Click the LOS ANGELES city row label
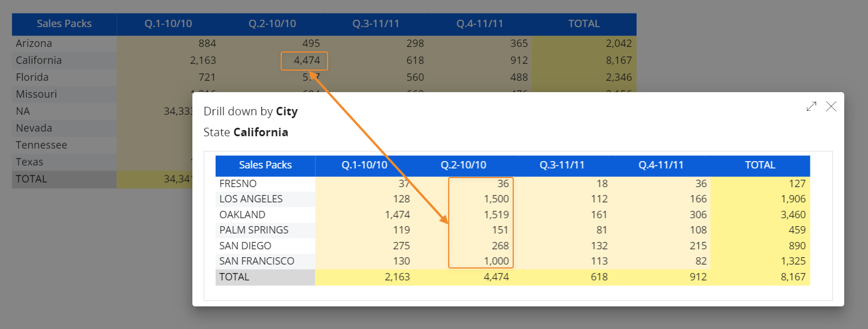 [251, 199]
